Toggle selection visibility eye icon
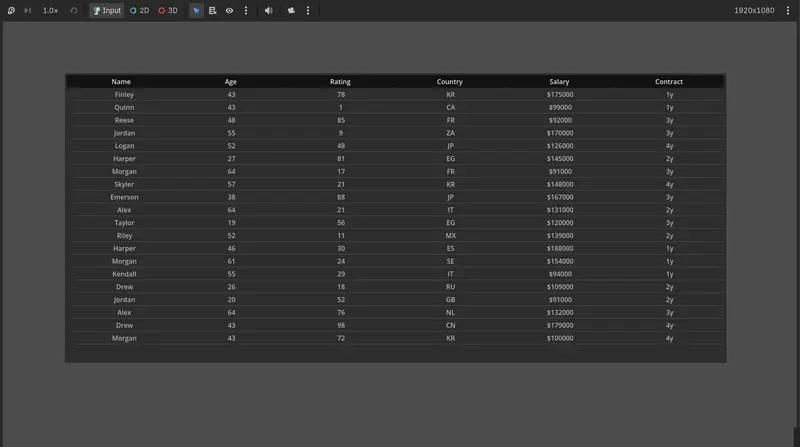 coord(230,10)
